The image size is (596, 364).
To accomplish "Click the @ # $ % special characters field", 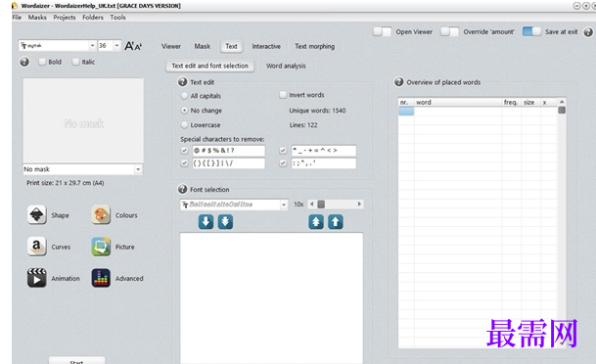I will click(228, 151).
